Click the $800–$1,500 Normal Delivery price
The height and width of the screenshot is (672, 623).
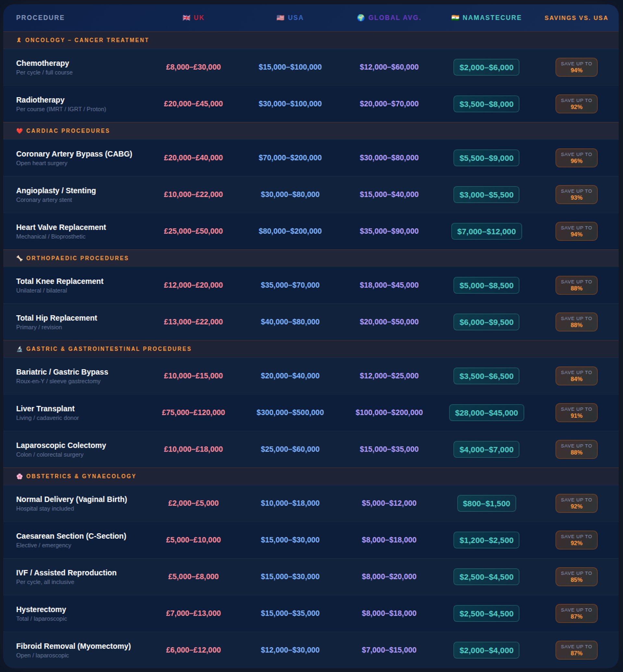[x=486, y=503]
